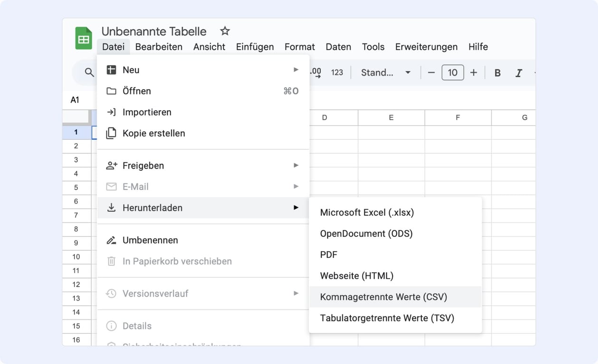Click the 123 number format button
Viewport: 598px width, 364px height.
tap(337, 73)
